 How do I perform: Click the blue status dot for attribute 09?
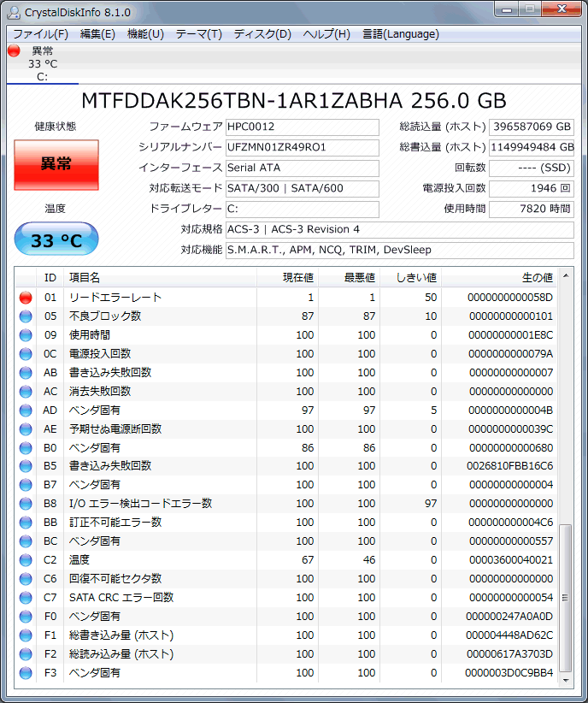pos(26,335)
